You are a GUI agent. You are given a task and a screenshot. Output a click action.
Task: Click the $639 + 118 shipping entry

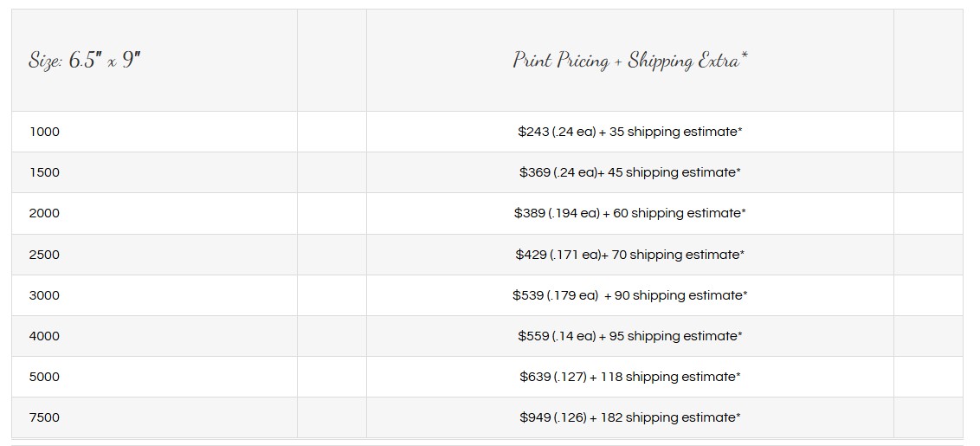pos(629,377)
